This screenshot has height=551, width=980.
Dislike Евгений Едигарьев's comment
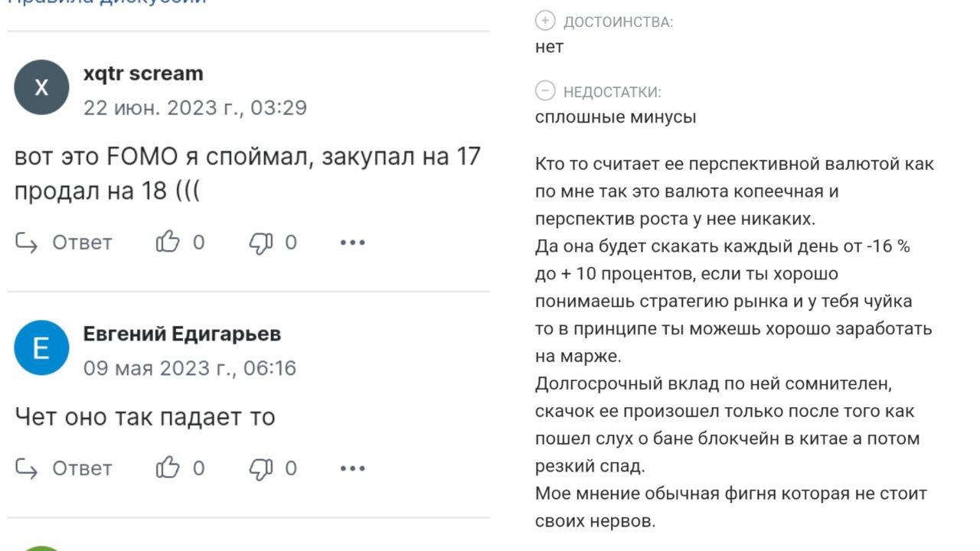pos(261,468)
